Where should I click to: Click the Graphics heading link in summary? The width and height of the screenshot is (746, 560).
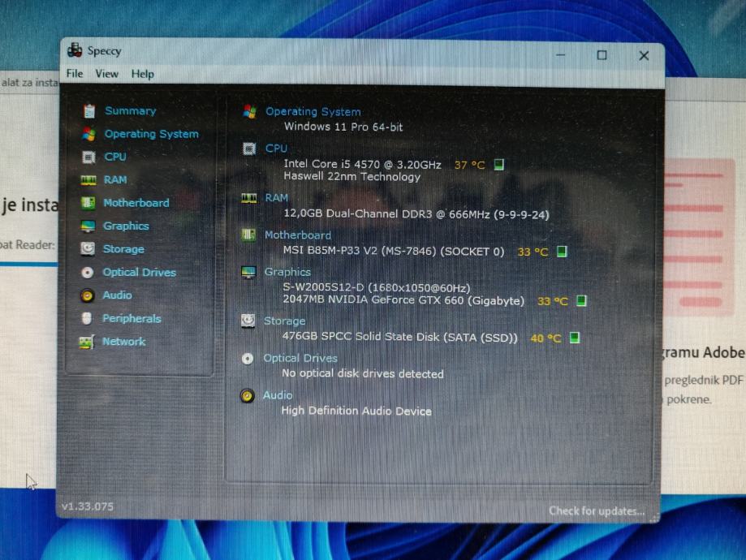(x=287, y=272)
